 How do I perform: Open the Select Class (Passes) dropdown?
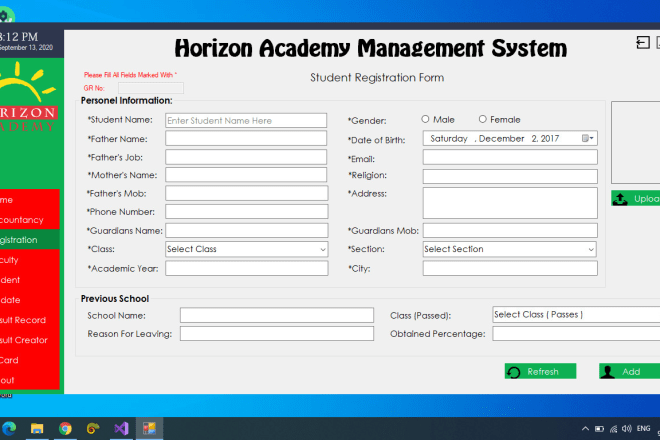click(x=576, y=315)
